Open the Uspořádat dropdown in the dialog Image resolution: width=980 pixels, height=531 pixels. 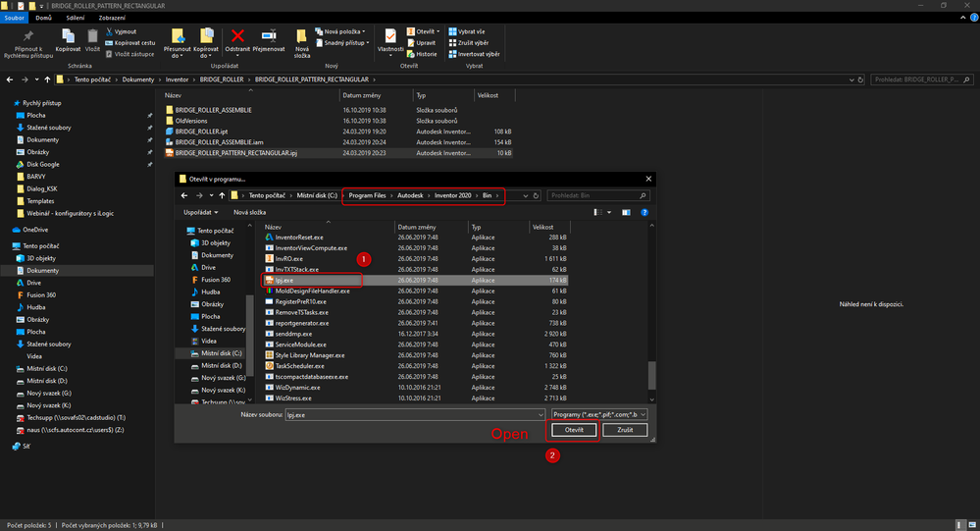pyautogui.click(x=201, y=212)
